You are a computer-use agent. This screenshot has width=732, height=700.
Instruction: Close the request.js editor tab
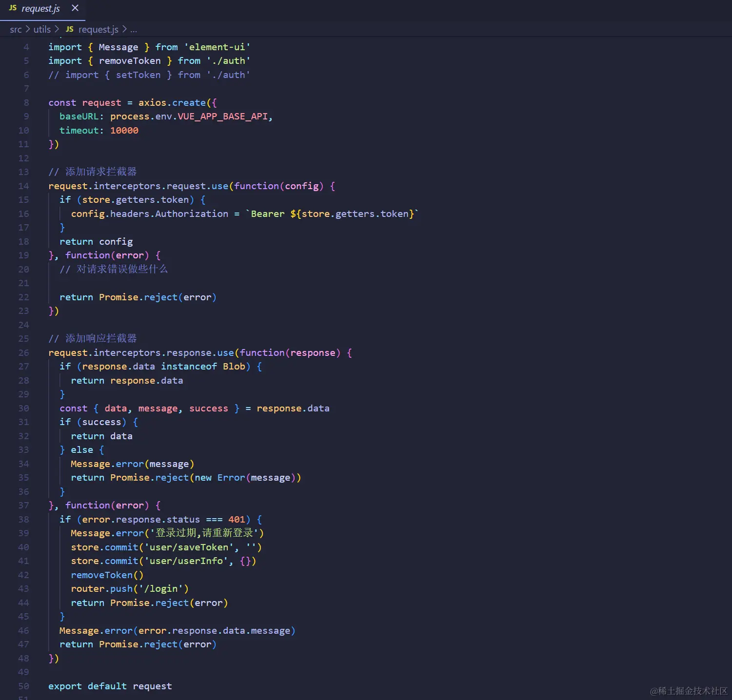(x=75, y=8)
